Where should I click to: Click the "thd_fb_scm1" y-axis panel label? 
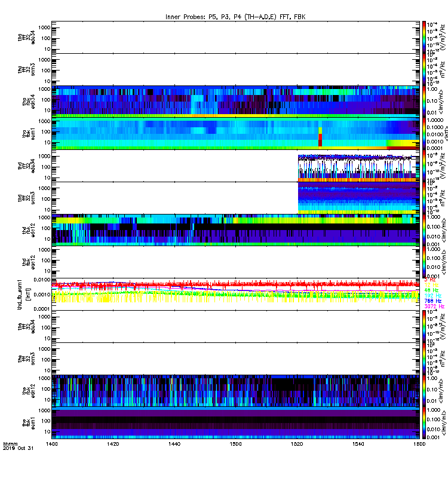(x=20, y=294)
